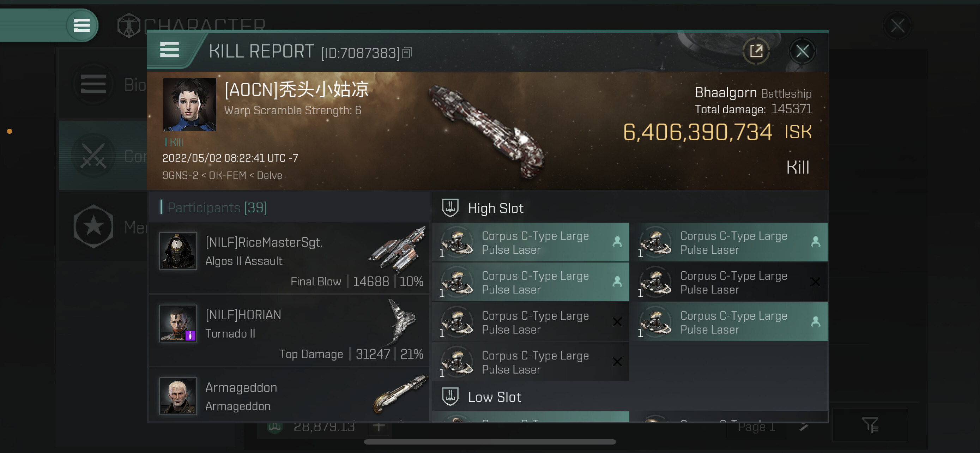Click the High Slot section icon
Viewport: 980px width, 453px height.
pos(450,208)
